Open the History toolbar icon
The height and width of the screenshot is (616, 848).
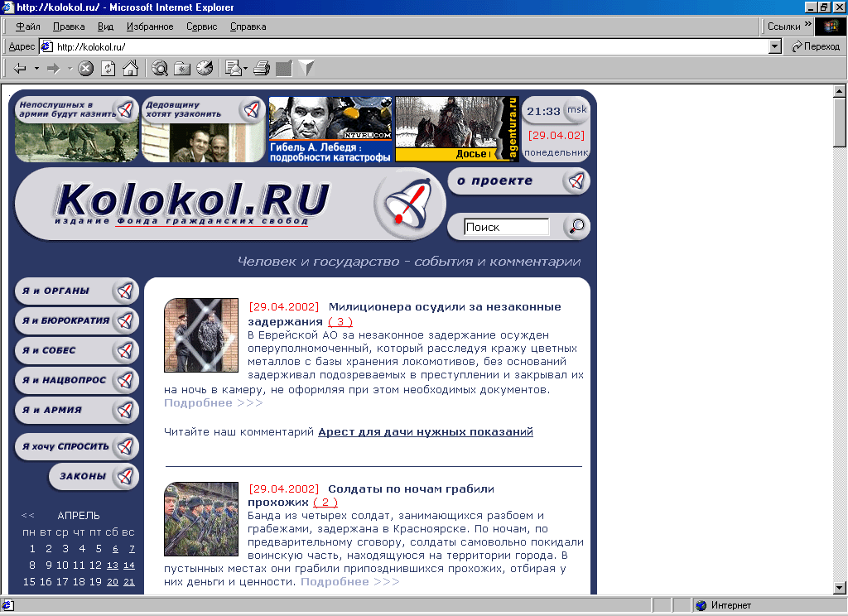(x=205, y=69)
